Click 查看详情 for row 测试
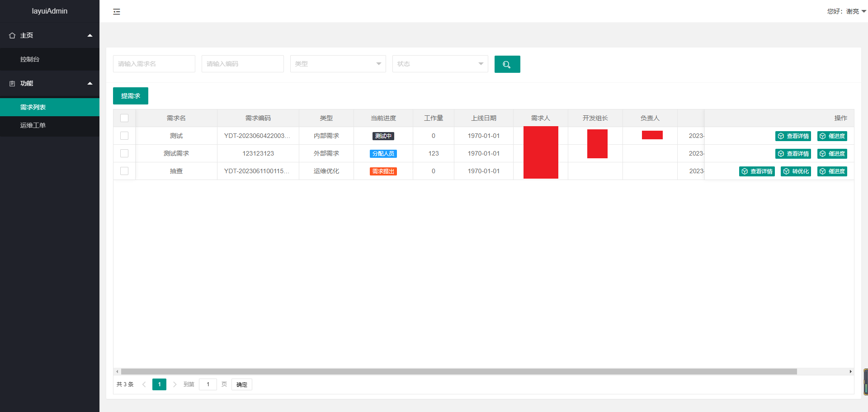The image size is (868, 412). [x=793, y=136]
